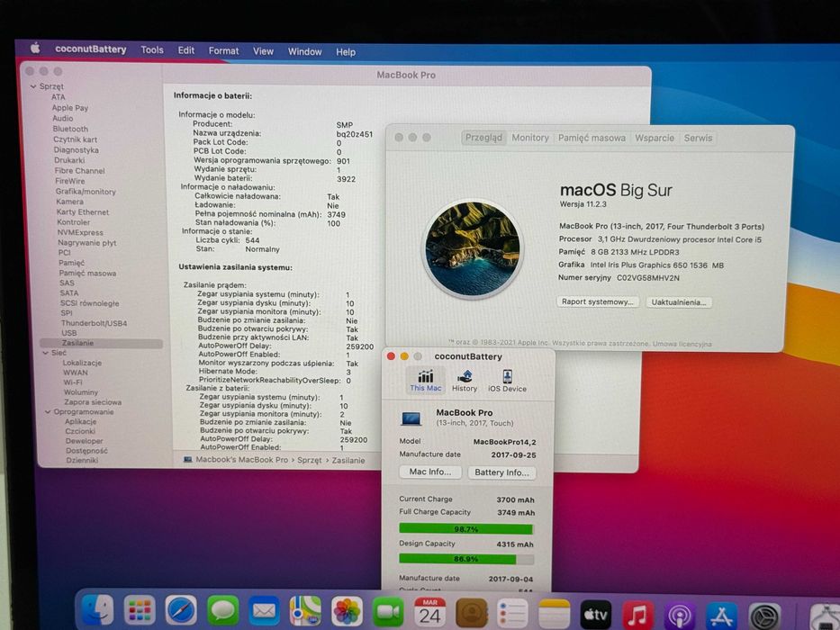Select Aplikacje in the sidebar
The height and width of the screenshot is (630, 840).
80,421
